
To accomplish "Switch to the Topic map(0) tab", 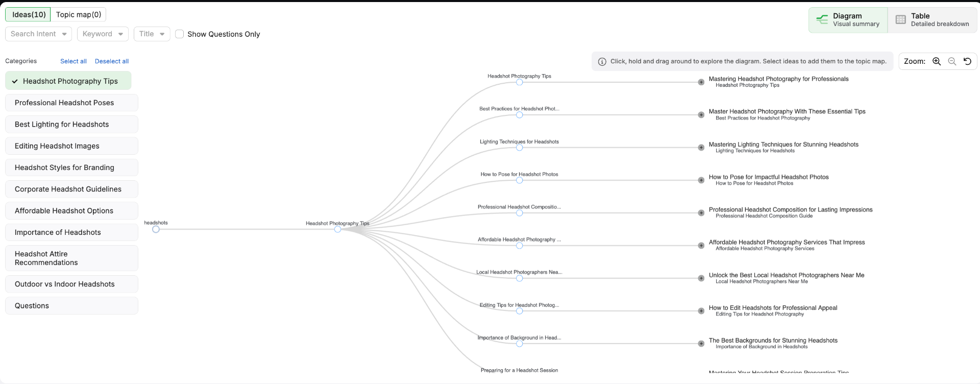I will pos(79,14).
